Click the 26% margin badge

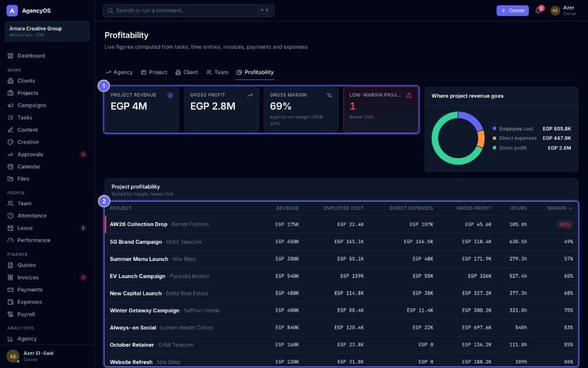point(565,225)
